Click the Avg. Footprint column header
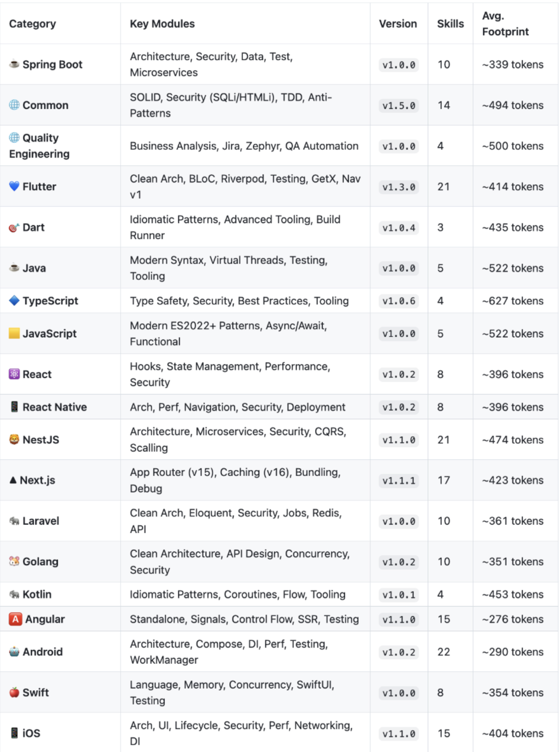Screen dimensions: 560x752 [x=505, y=24]
